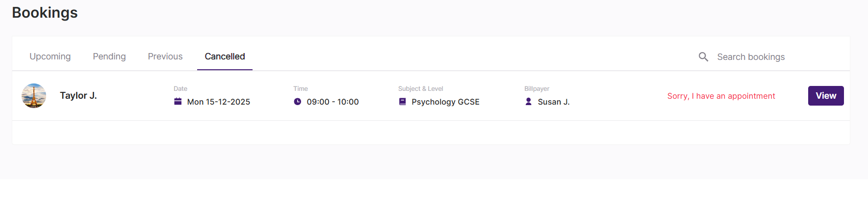Open the Pending bookings tab

109,56
